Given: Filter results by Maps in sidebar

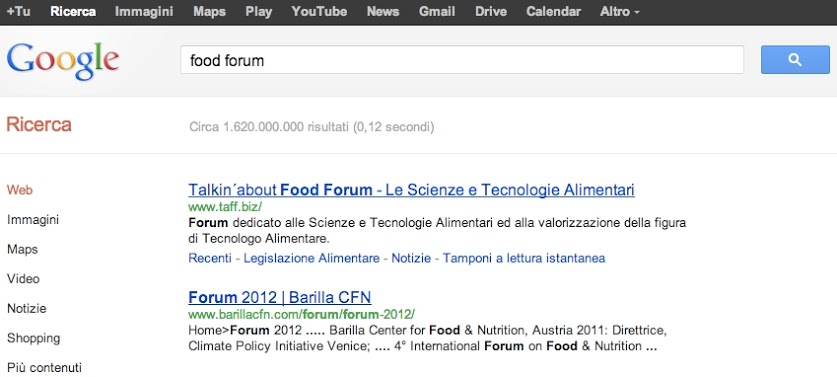Looking at the screenshot, I should [x=22, y=249].
